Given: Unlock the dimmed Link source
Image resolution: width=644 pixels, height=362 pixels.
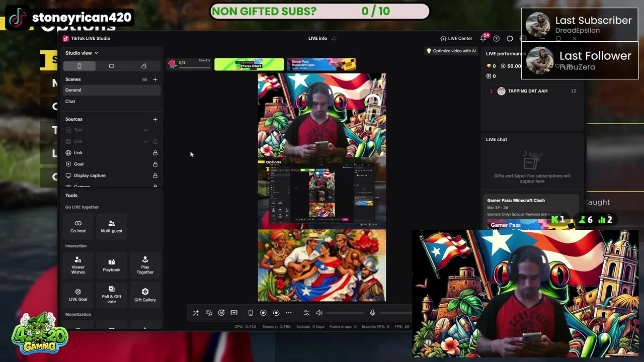Looking at the screenshot, I should [x=155, y=141].
